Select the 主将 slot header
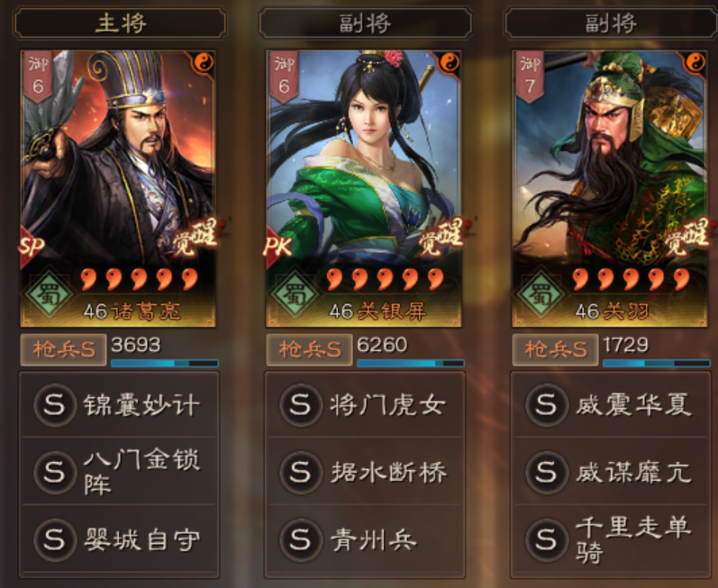The height and width of the screenshot is (588, 718). coord(120,23)
